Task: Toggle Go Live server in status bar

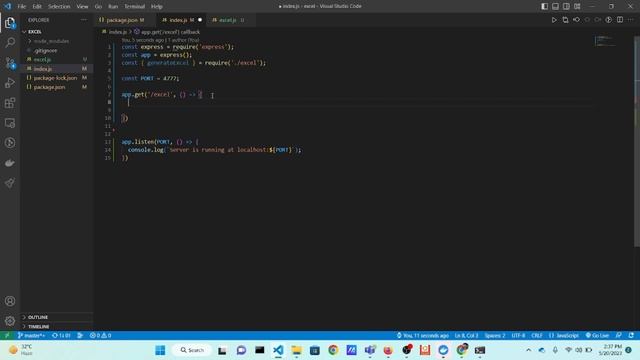Action: pos(597,336)
